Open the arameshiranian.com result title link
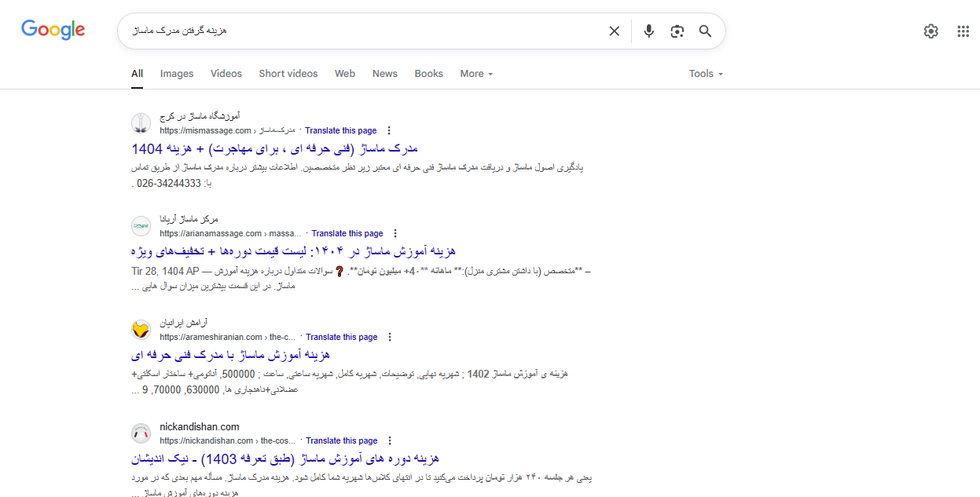Viewport: 980px width, 497px height. [x=230, y=355]
